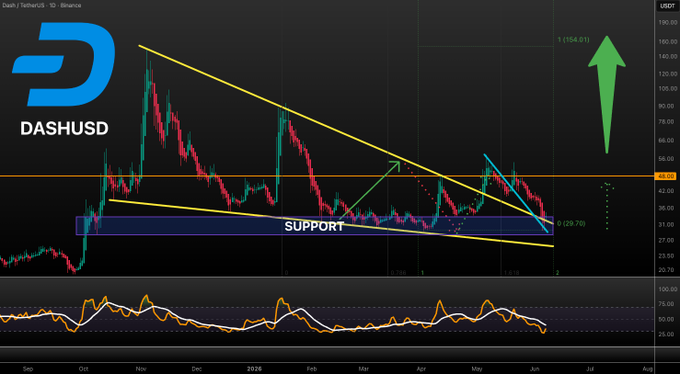Click the 160.00 price axis label
This screenshot has width=680, height=374.
tap(668, 42)
